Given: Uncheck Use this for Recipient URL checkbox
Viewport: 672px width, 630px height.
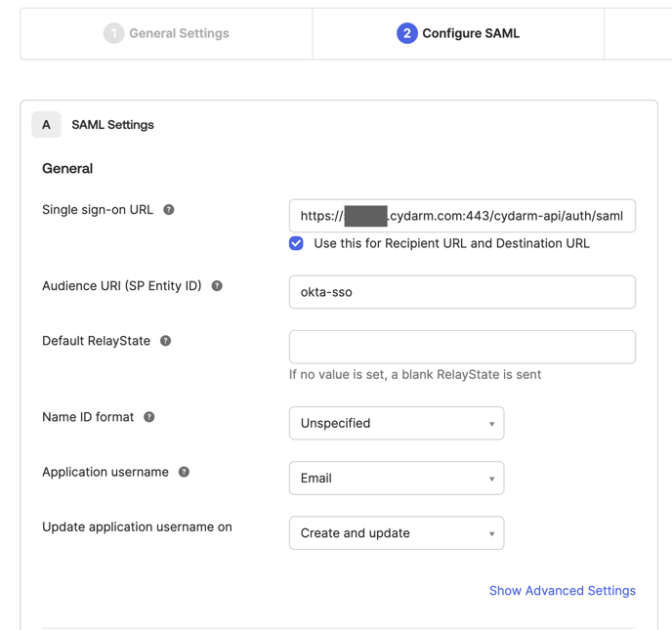Looking at the screenshot, I should [x=296, y=243].
